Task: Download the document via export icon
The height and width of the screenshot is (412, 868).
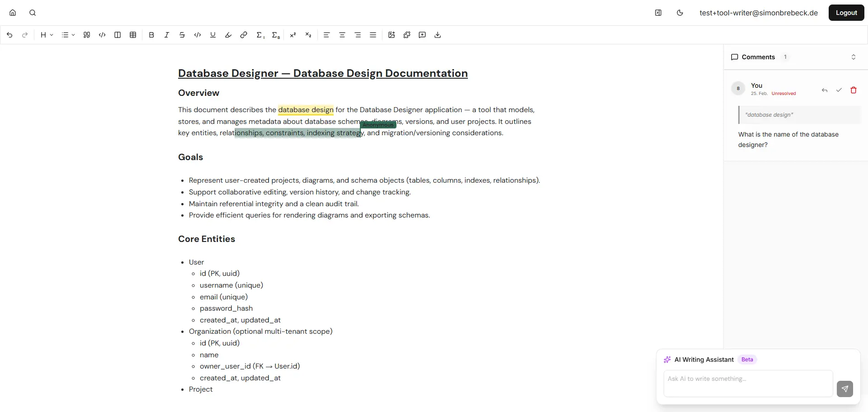Action: point(438,35)
